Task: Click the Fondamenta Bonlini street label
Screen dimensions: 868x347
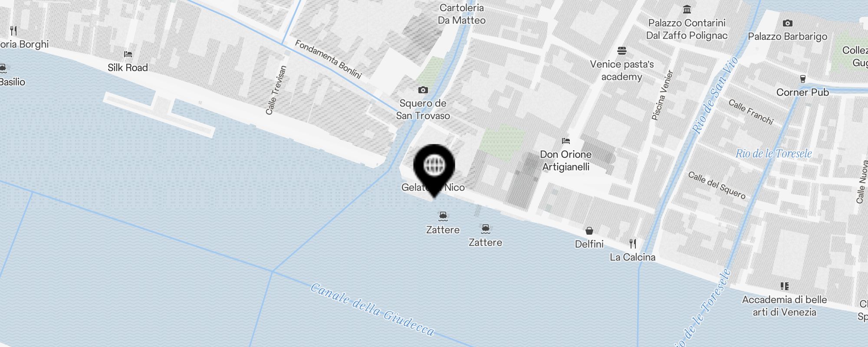Action: (x=328, y=59)
